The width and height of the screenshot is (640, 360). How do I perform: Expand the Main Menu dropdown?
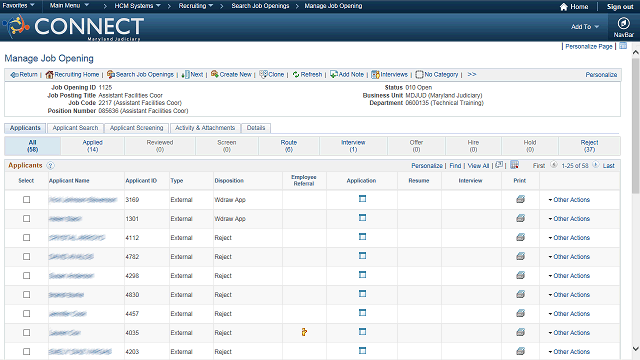coord(69,6)
